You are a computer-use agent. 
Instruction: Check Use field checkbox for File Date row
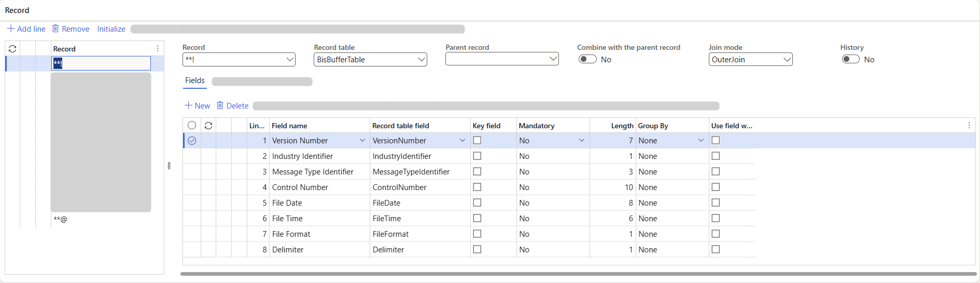point(716,203)
